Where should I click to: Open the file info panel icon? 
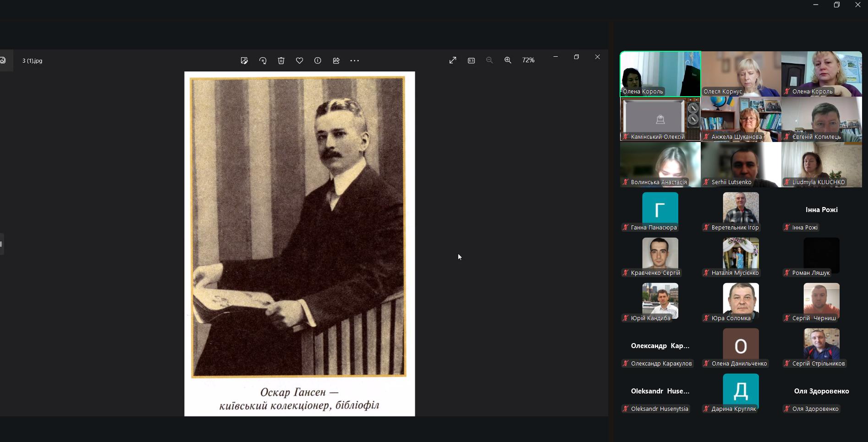point(318,60)
